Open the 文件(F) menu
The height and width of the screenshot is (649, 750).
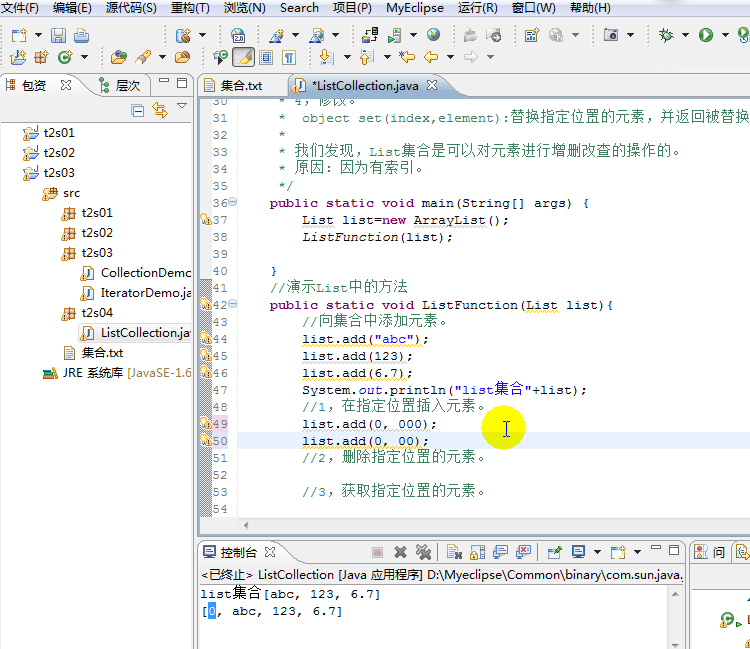(x=20, y=8)
